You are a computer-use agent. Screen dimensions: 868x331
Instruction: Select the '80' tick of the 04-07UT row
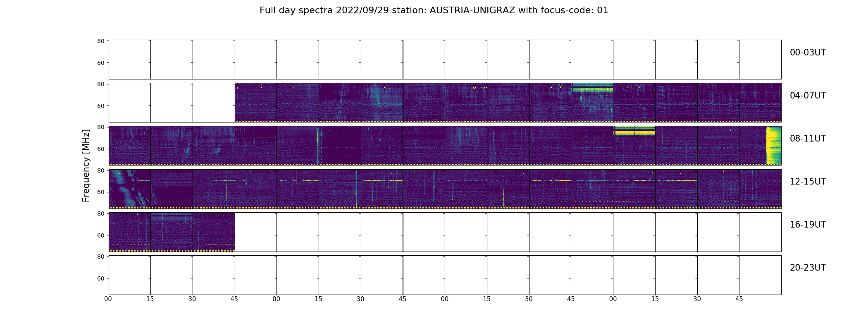[100, 84]
